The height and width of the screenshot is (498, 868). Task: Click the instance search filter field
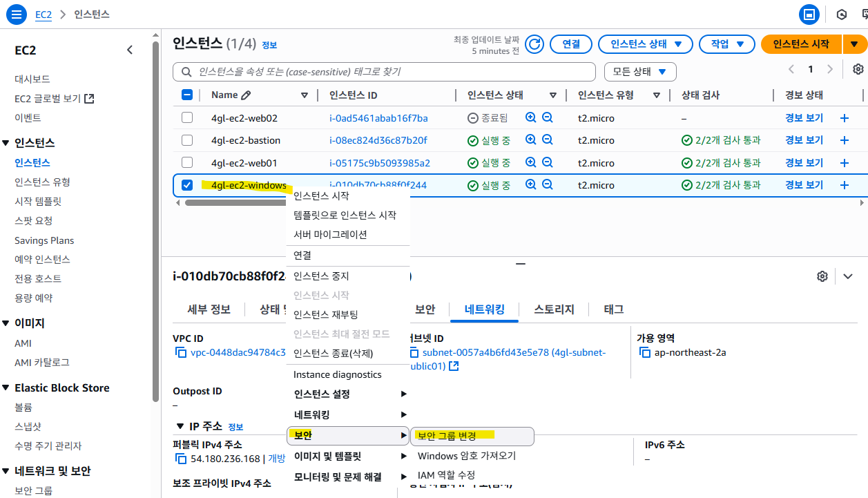click(384, 72)
